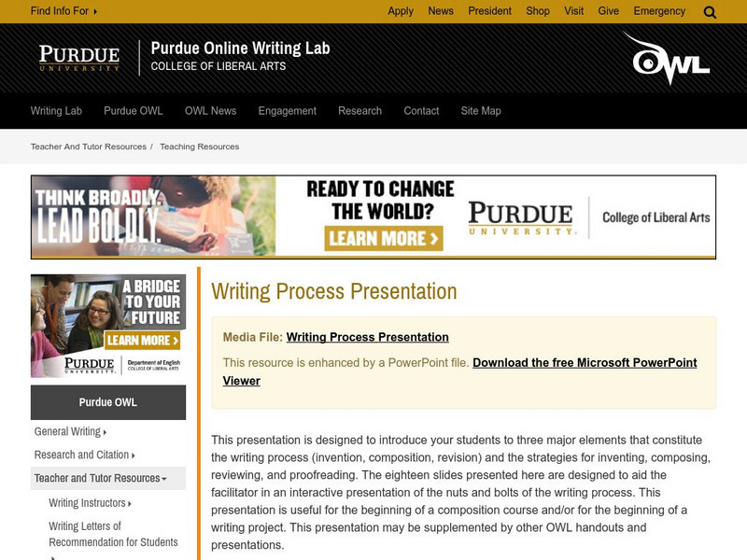Open the search magnifier icon
The width and height of the screenshot is (747, 560).
pos(710,12)
